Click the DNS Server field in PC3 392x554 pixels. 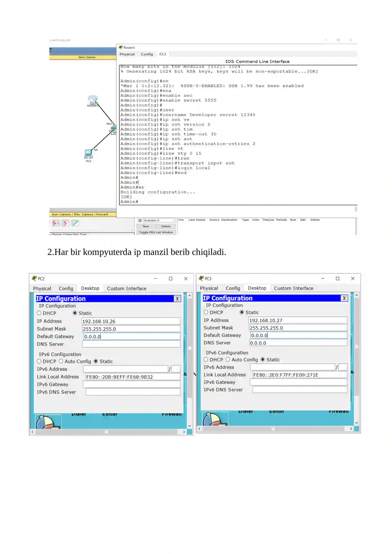click(x=298, y=343)
